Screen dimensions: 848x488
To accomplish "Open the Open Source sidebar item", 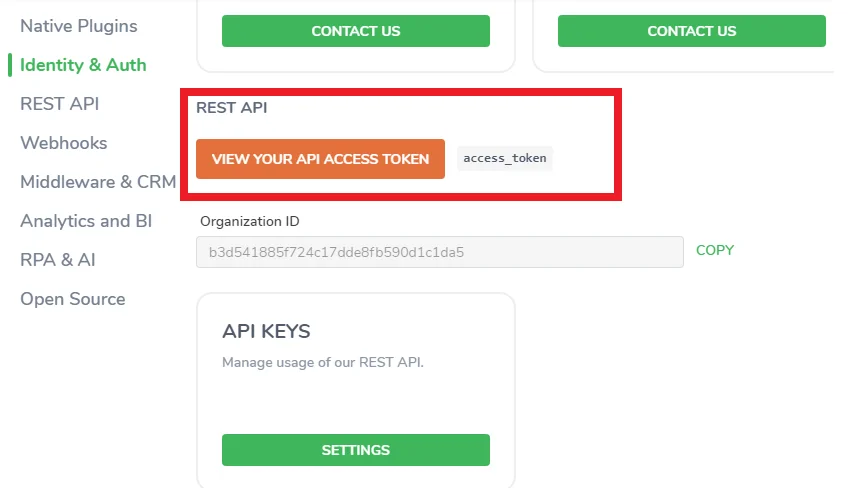I will click(x=72, y=299).
